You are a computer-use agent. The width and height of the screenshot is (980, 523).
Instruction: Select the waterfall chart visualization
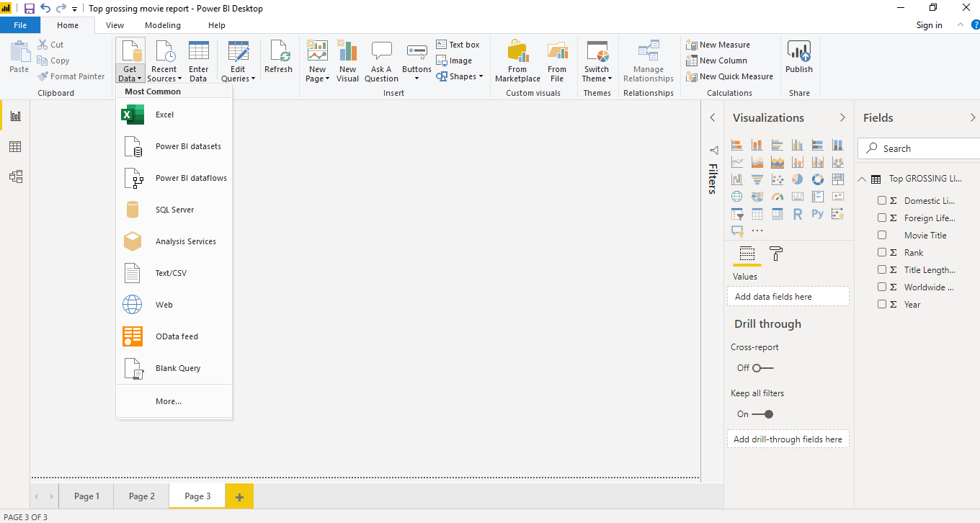[x=737, y=179]
